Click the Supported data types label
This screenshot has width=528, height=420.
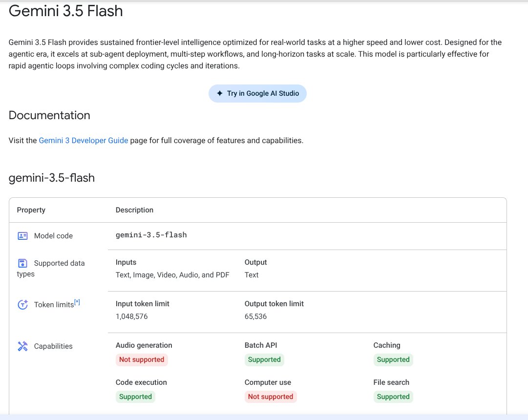pos(51,269)
